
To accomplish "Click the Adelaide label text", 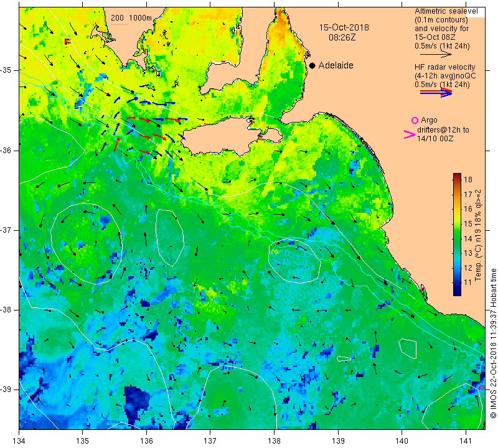I will pos(336,65).
